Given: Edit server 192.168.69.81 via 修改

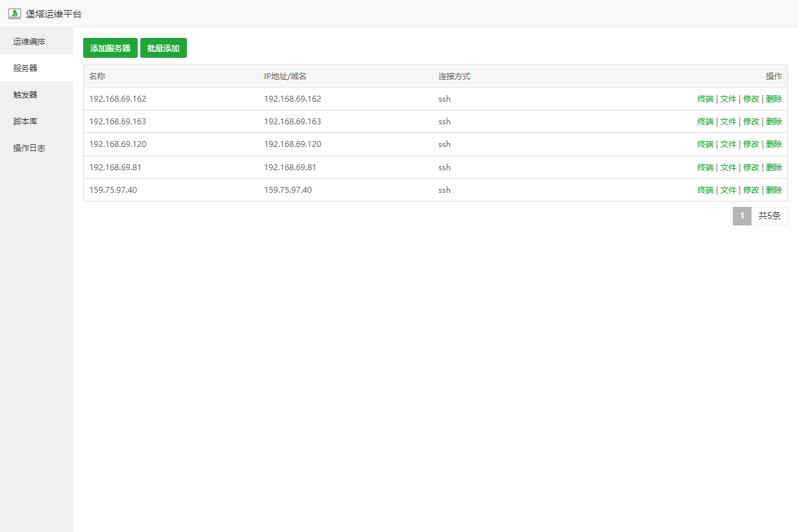Looking at the screenshot, I should point(751,168).
